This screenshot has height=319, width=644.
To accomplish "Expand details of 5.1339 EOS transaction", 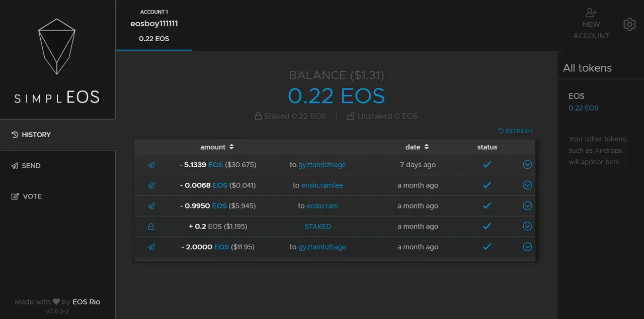I will [x=527, y=164].
